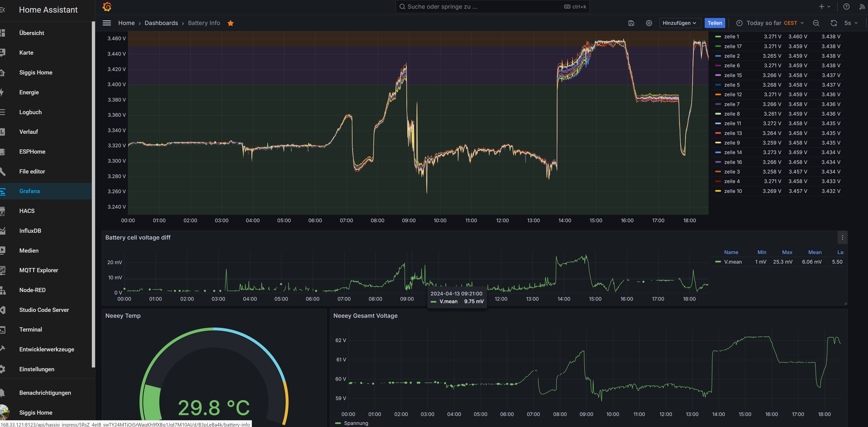Click the Teilen button
The height and width of the screenshot is (427, 868).
714,23
